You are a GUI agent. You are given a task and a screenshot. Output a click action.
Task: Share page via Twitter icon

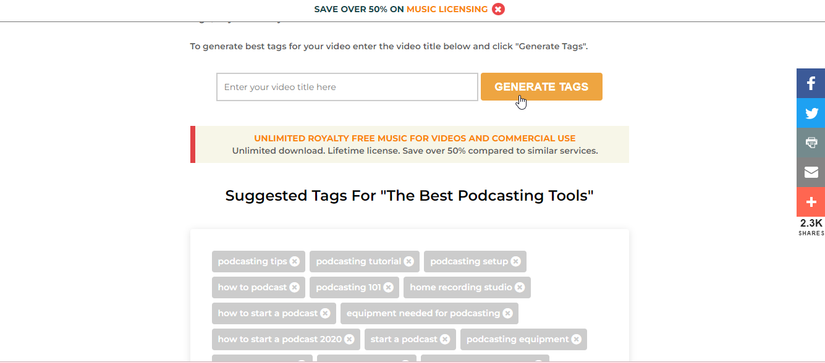[811, 113]
